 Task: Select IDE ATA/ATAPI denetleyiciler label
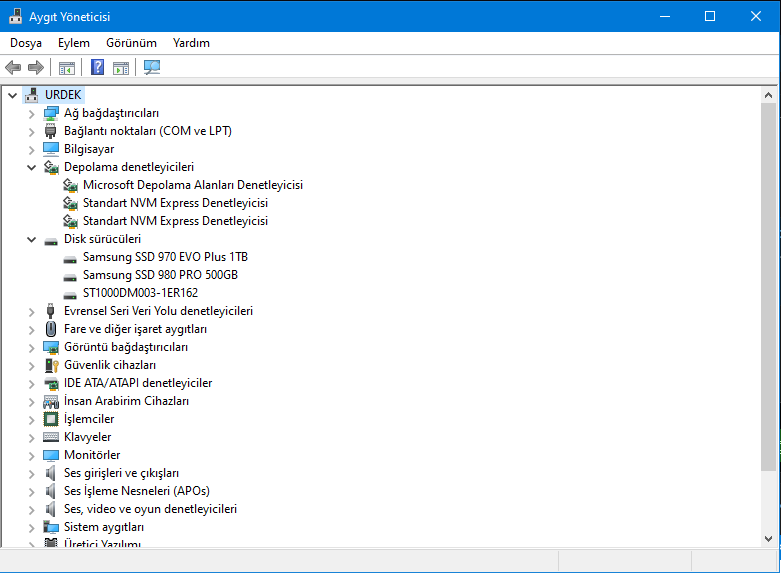tap(138, 383)
